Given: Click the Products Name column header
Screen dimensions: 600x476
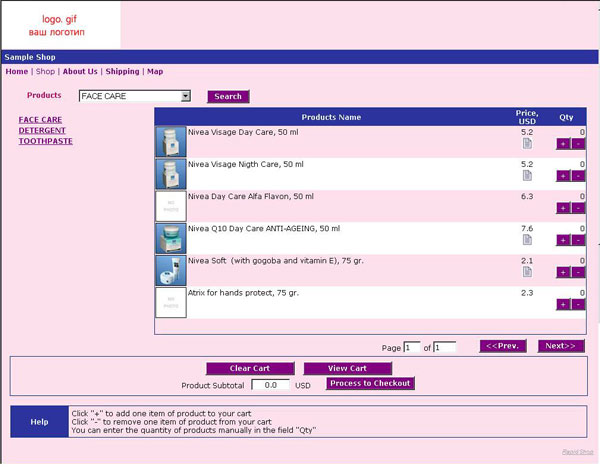Looking at the screenshot, I should [x=331, y=117].
